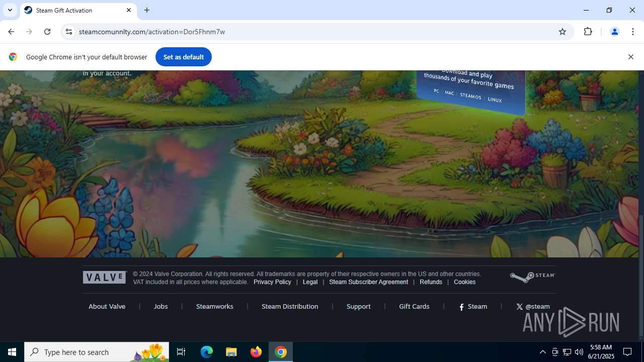Click the Steam logo in footer
The height and width of the screenshot is (362, 644).
[x=533, y=277]
